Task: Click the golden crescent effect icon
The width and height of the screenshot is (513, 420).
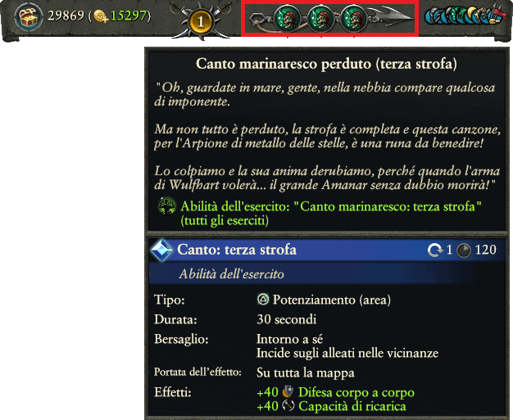Action: (471, 13)
